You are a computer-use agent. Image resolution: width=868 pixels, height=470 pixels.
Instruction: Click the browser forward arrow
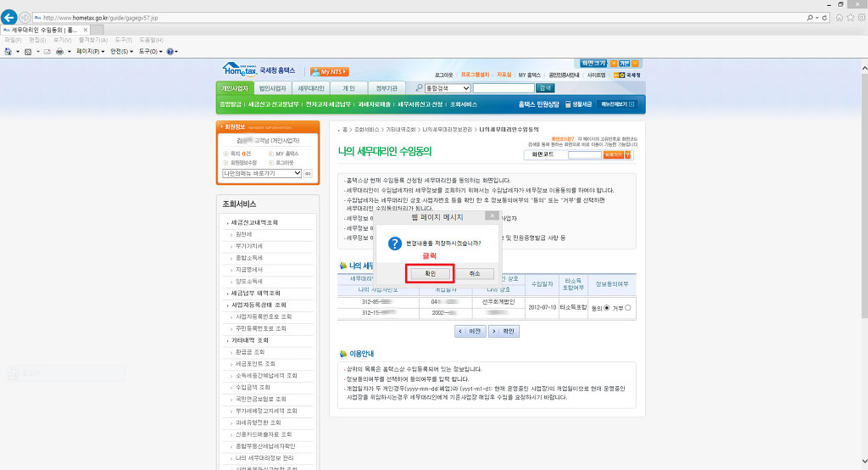pyautogui.click(x=25, y=18)
